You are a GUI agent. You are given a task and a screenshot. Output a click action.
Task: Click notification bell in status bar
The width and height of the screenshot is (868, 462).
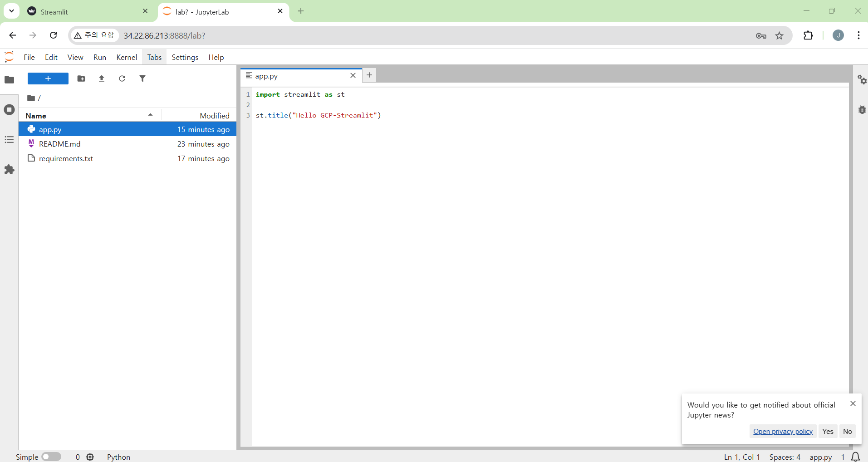[855, 457]
